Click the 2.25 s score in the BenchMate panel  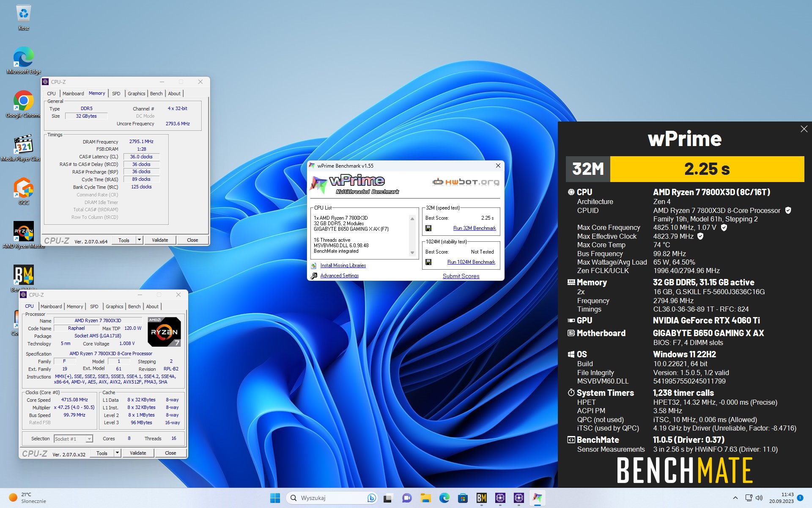pyautogui.click(x=707, y=169)
